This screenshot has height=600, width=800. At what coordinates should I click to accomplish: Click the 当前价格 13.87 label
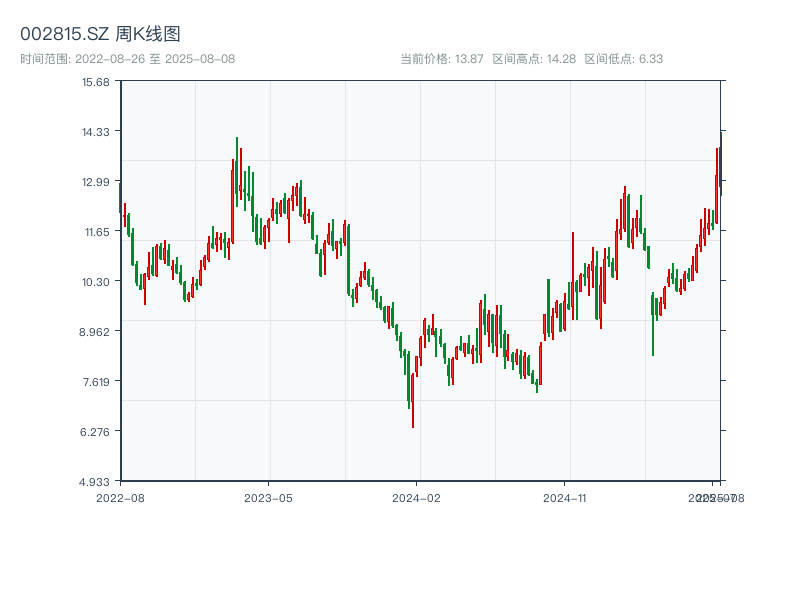click(442, 59)
